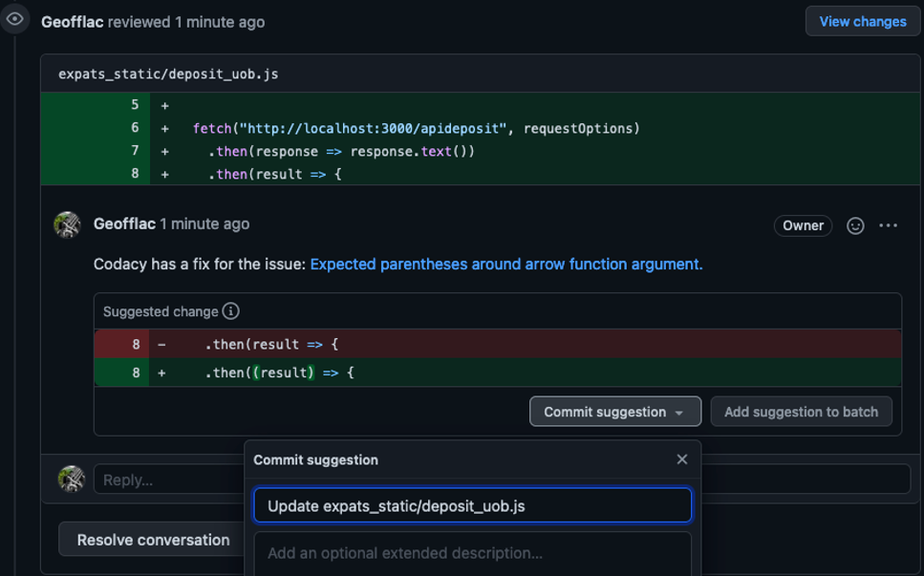924x576 pixels.
Task: Click Resolve conversation
Action: 153,540
